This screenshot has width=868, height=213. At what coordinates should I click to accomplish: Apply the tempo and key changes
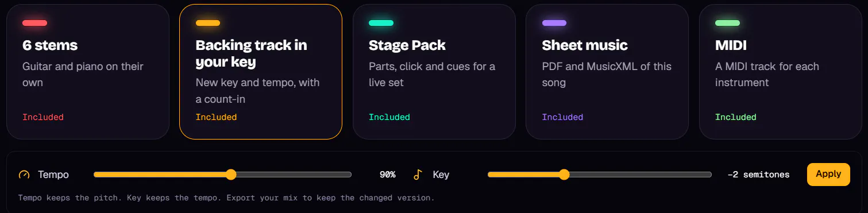click(828, 174)
